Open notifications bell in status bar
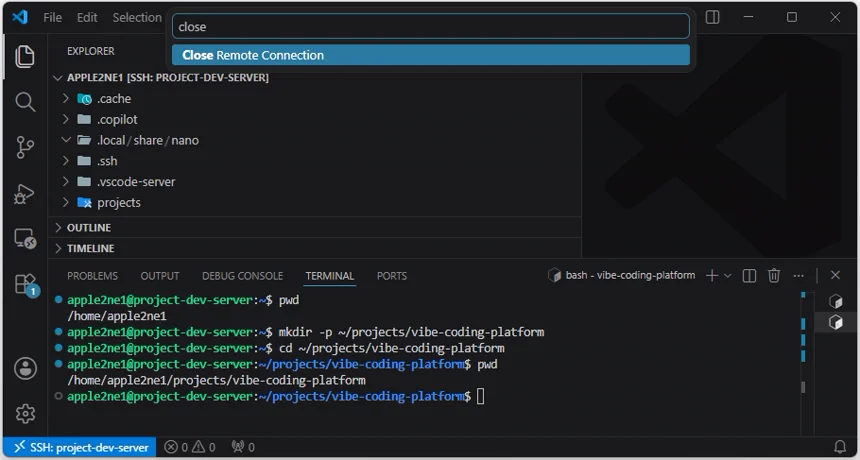This screenshot has width=860, height=460. point(840,447)
